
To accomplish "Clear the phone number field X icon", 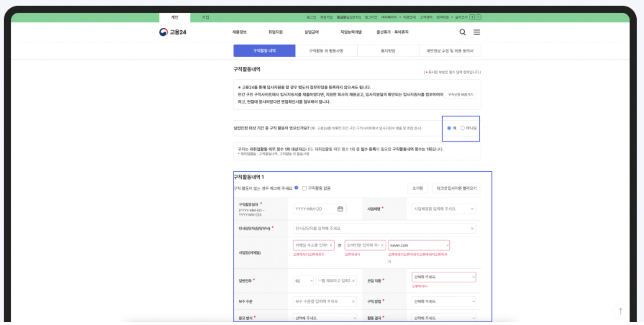I will 353,281.
